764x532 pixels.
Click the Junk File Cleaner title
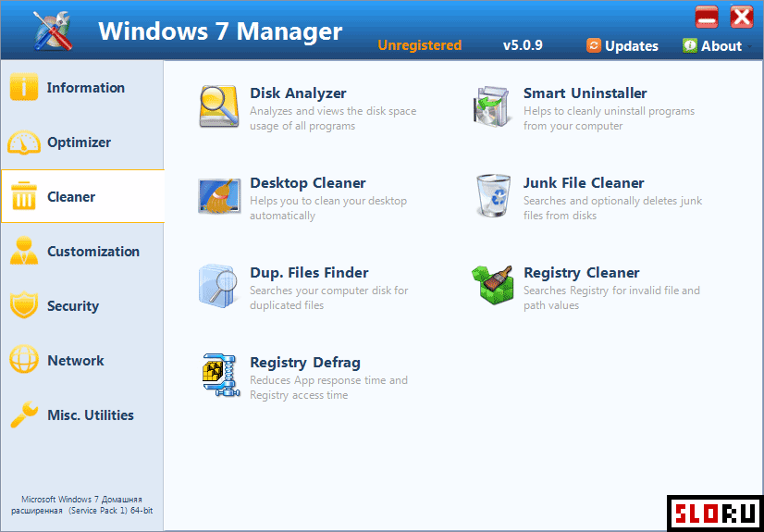click(x=584, y=183)
